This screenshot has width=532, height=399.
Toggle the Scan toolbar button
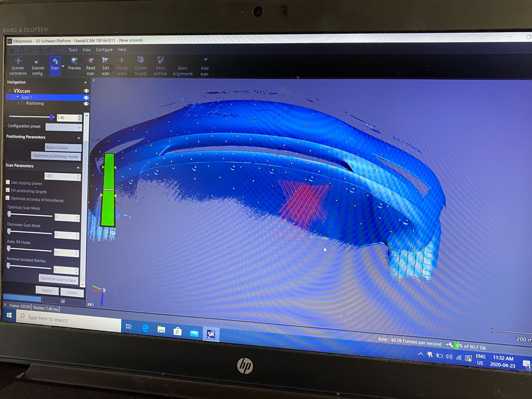point(55,66)
